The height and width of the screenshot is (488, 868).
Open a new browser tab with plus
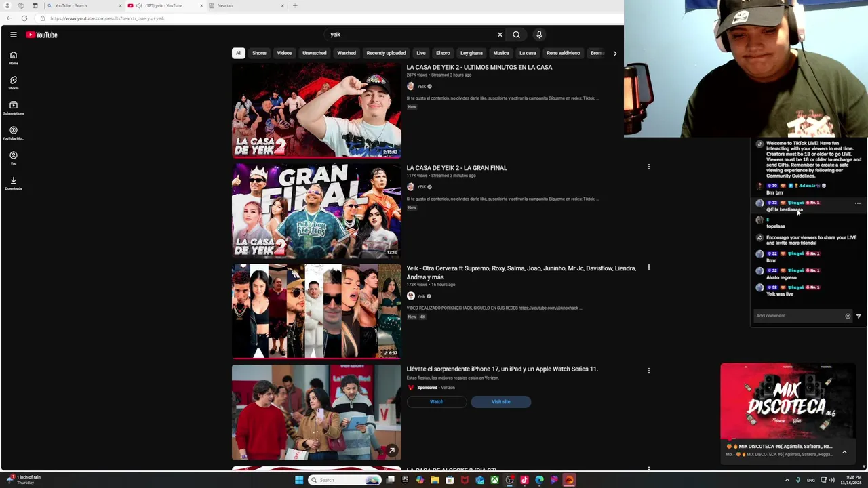pyautogui.click(x=295, y=5)
